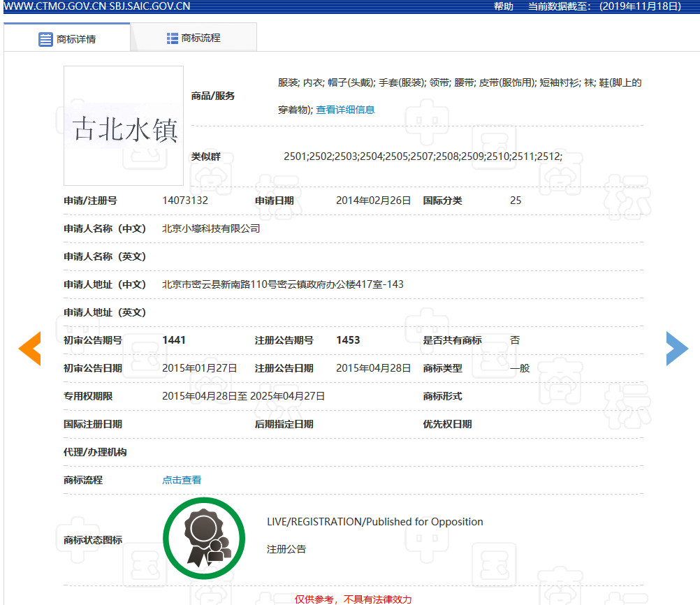
Task: Select the data cutoff date 2019年11月18日
Action: (640, 6)
